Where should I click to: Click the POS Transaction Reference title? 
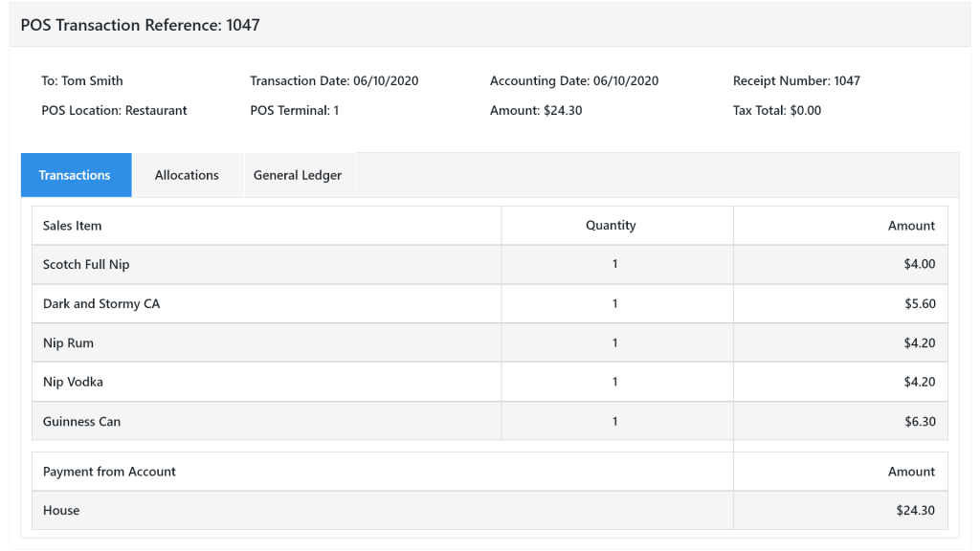tap(140, 25)
